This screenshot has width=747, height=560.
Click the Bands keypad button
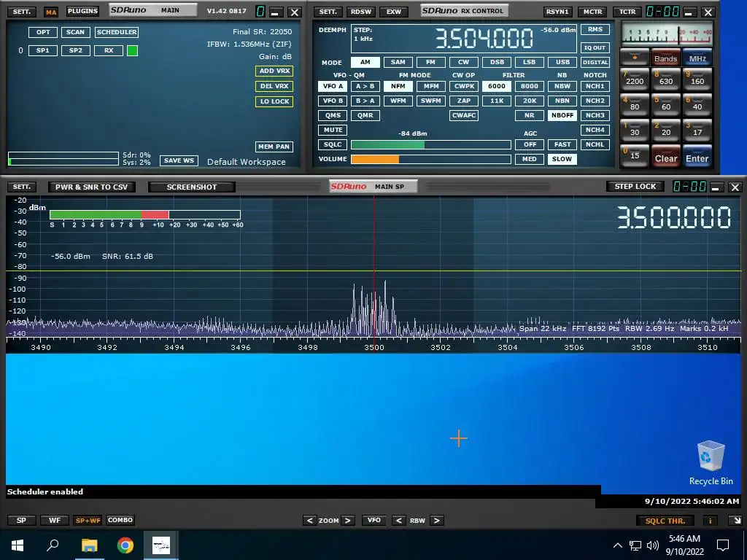pos(665,58)
